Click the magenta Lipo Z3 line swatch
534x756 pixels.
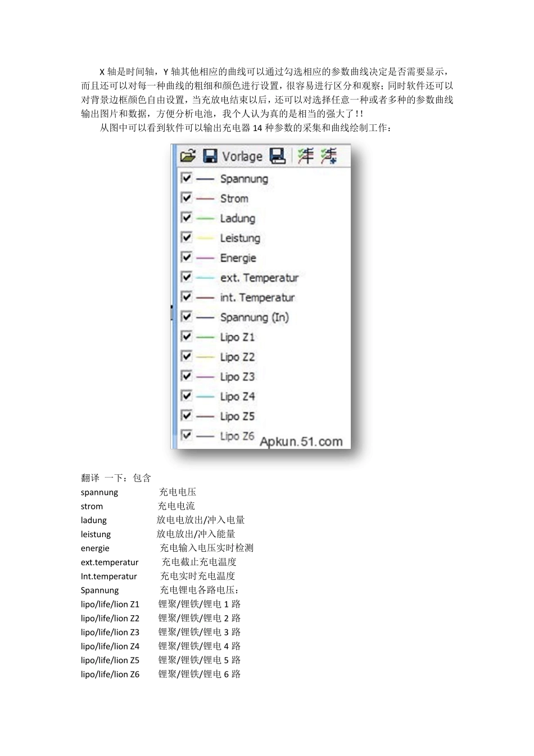click(x=205, y=377)
